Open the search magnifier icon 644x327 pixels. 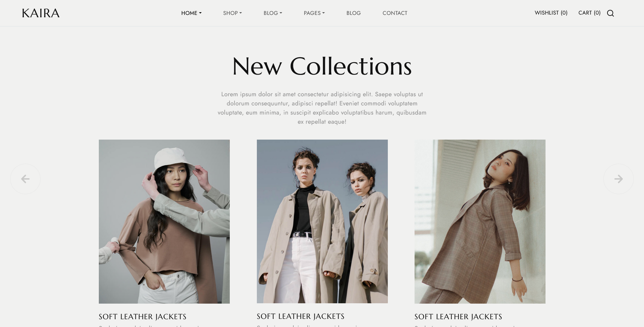point(610,13)
